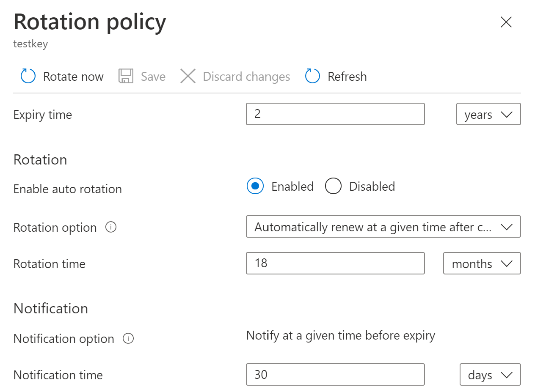Open the Expiry time years unit dropdown
Screen dimensions: 535x392
[x=488, y=115]
